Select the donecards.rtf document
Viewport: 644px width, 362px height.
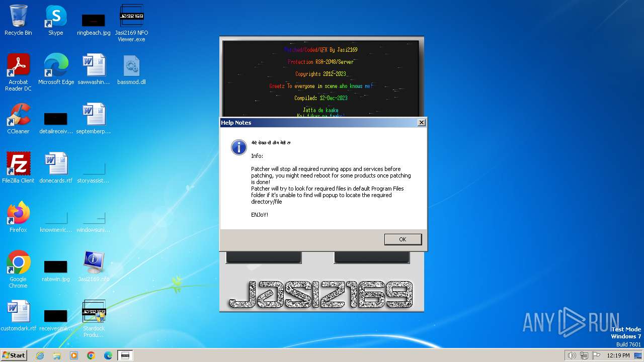click(56, 168)
